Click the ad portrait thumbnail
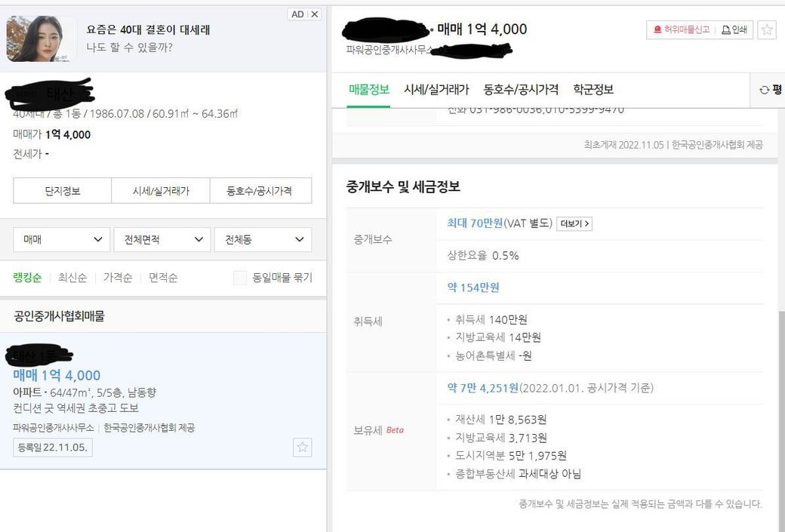 point(42,38)
